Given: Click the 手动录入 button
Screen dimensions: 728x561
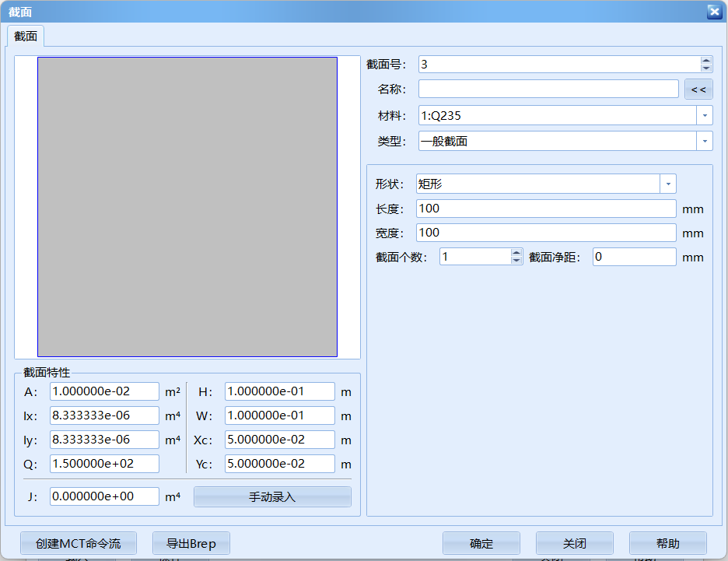Looking at the screenshot, I should (x=271, y=496).
